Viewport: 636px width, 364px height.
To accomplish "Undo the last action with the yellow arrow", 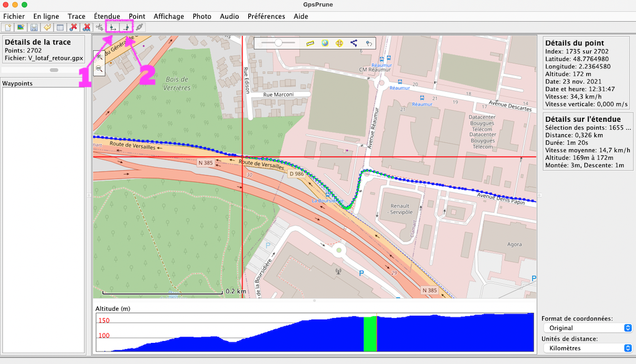I will 47,27.
